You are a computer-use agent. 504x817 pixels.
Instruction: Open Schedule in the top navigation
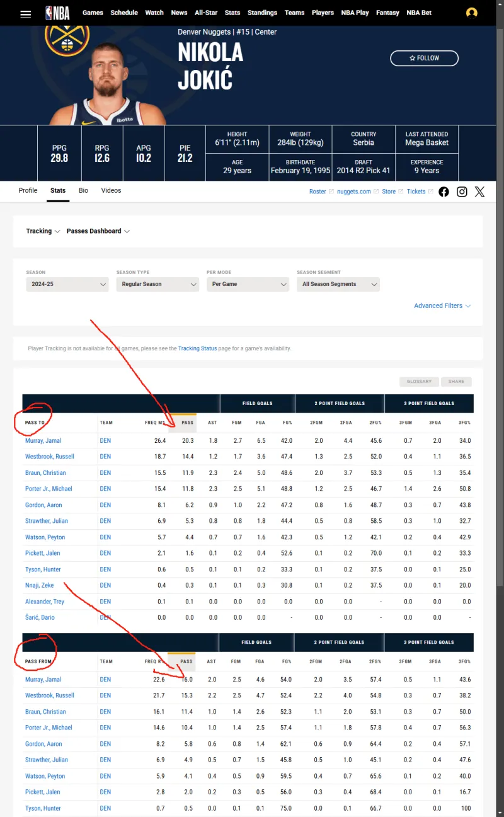(x=124, y=13)
